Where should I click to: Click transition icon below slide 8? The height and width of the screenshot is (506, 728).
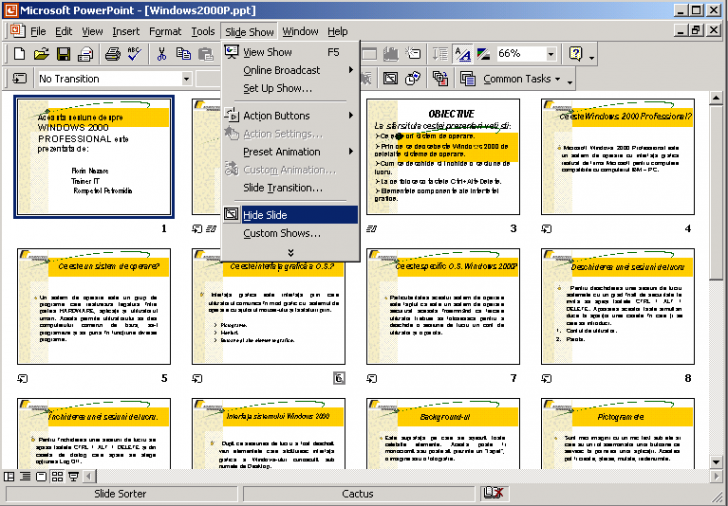[546, 379]
